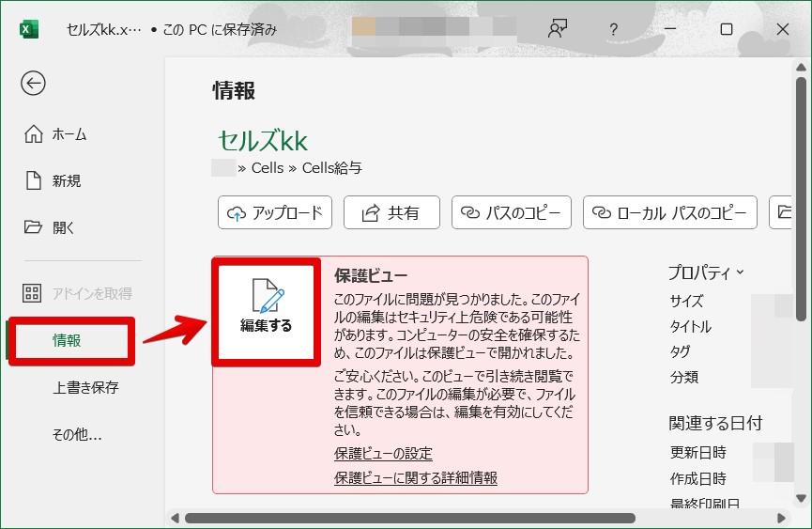
Task: Click the パスのコピー button
Action: pos(512,212)
